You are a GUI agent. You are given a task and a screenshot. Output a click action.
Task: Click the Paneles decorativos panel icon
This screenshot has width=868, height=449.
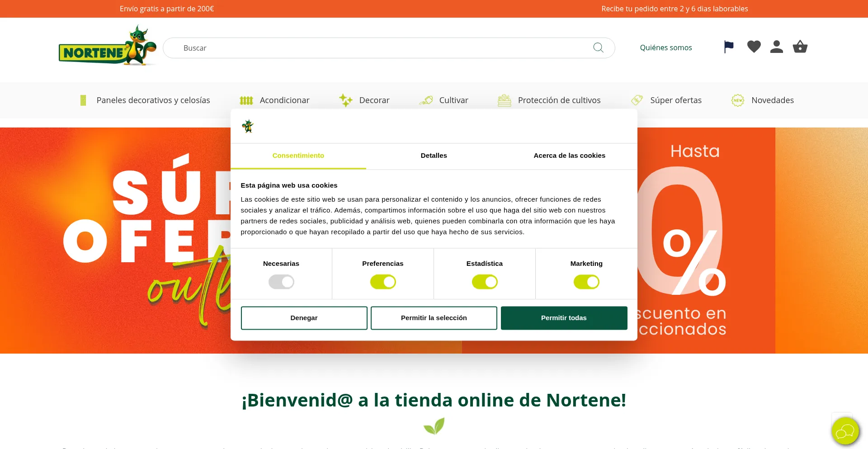[83, 100]
